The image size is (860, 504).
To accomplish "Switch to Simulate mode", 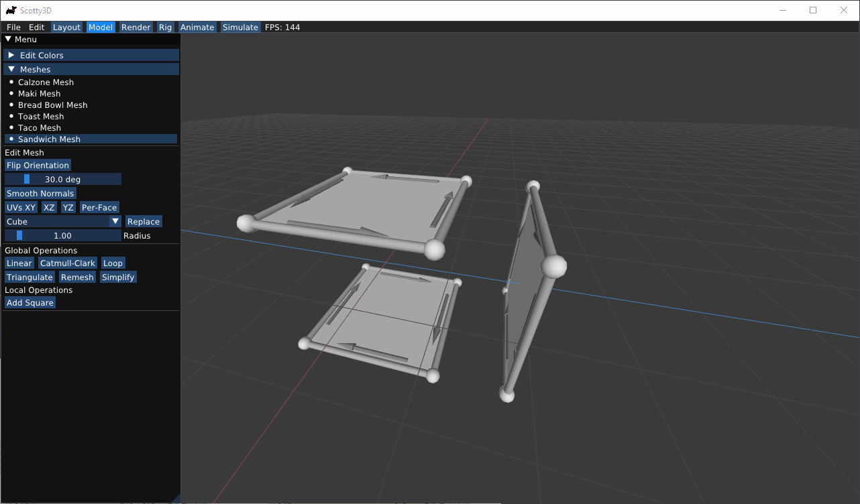I will coord(240,27).
